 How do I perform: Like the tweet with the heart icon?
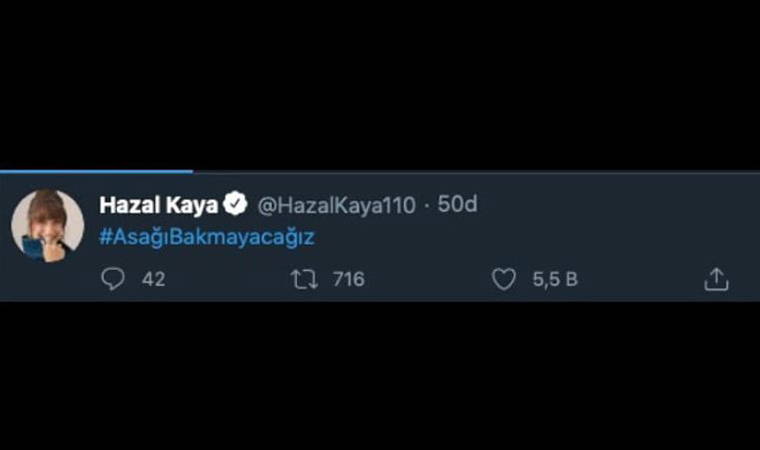504,280
